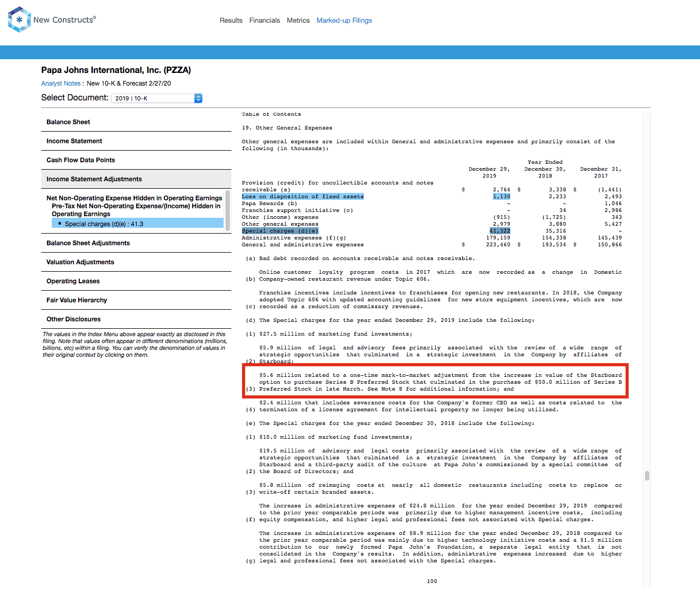Click the highlighted Special charges (d)(e) row label
Image resolution: width=700 pixels, height=592 pixels.
[280, 231]
